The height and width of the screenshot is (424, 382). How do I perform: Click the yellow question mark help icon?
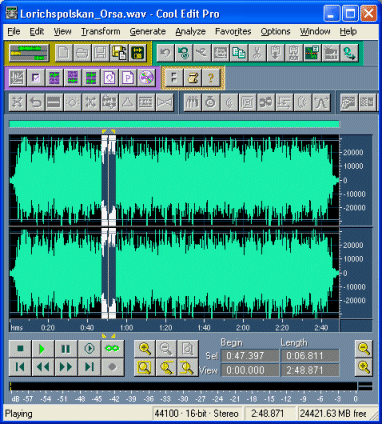click(211, 78)
